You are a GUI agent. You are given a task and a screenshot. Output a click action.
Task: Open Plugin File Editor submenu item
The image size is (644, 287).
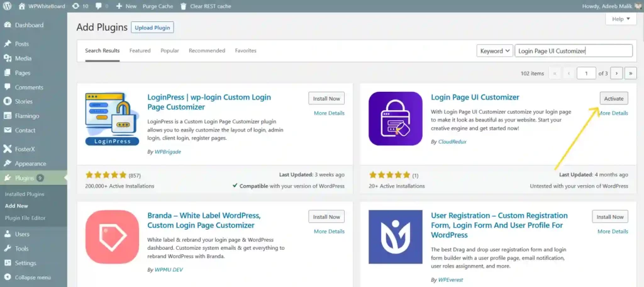[x=25, y=218]
